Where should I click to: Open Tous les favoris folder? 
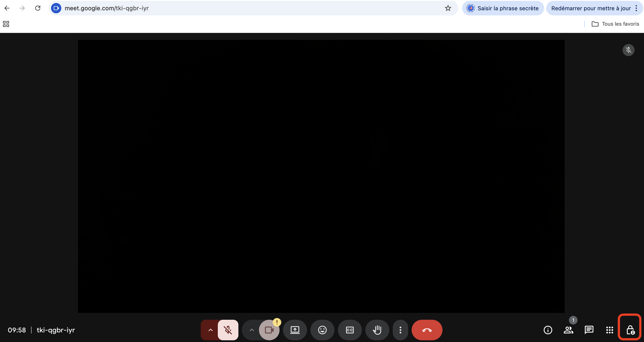tap(615, 24)
